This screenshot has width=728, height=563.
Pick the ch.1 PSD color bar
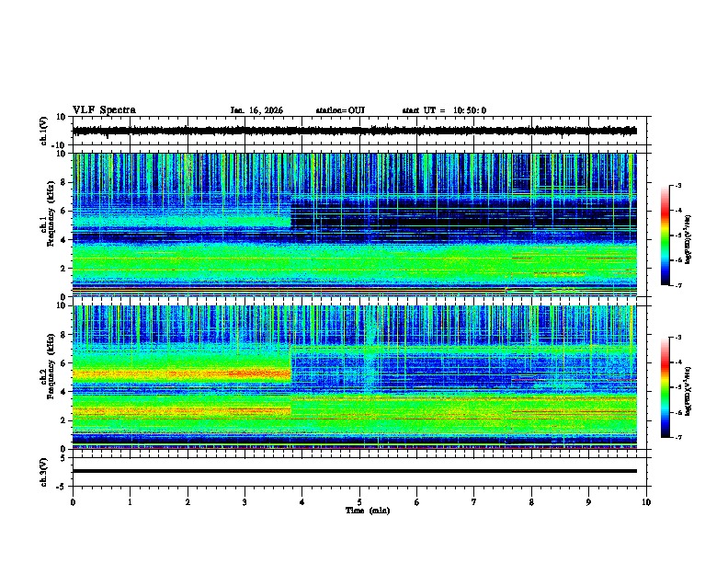pos(665,236)
